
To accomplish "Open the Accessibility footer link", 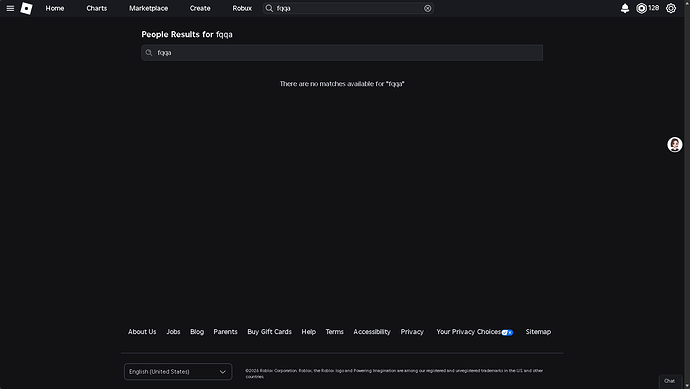I will click(372, 332).
